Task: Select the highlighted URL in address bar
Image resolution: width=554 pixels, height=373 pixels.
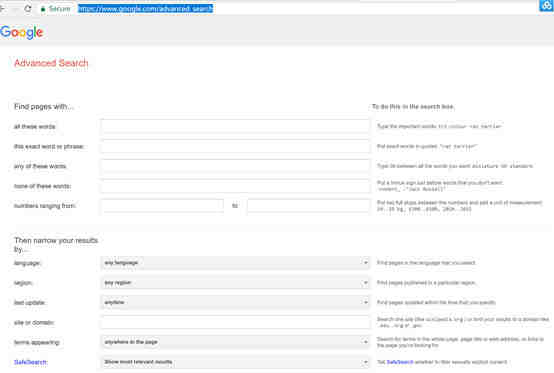Action: [145, 8]
